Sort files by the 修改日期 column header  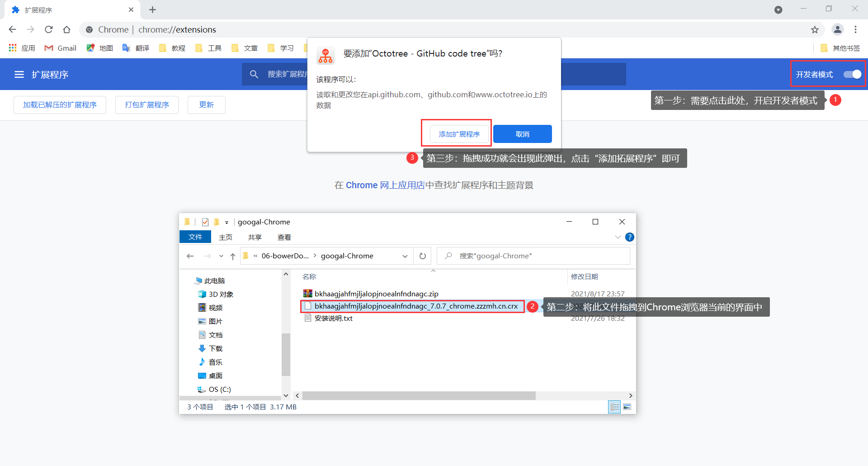click(585, 276)
